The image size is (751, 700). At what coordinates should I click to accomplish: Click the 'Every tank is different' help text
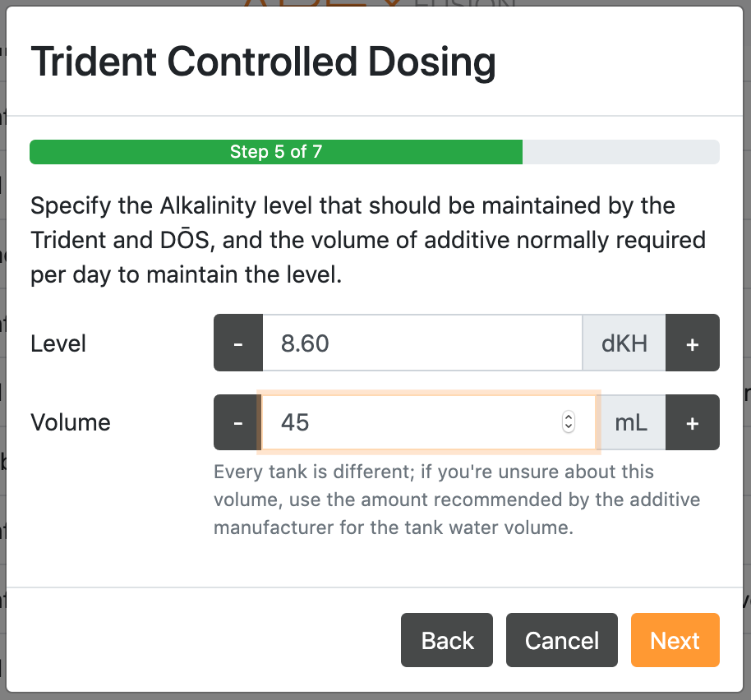tap(457, 500)
